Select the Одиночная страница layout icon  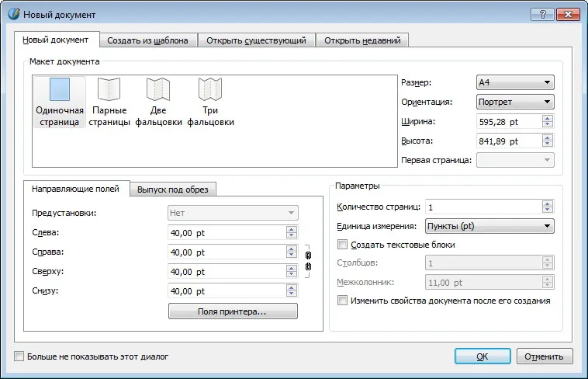(60, 89)
